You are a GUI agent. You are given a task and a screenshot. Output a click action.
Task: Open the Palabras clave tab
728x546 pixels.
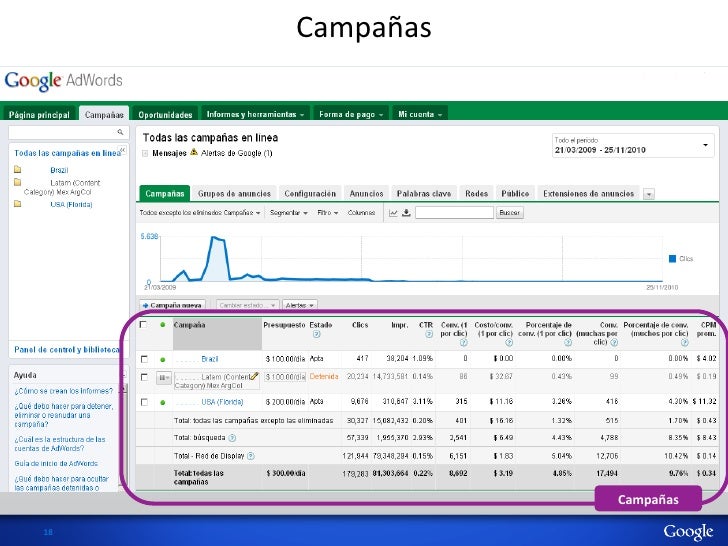click(x=424, y=194)
